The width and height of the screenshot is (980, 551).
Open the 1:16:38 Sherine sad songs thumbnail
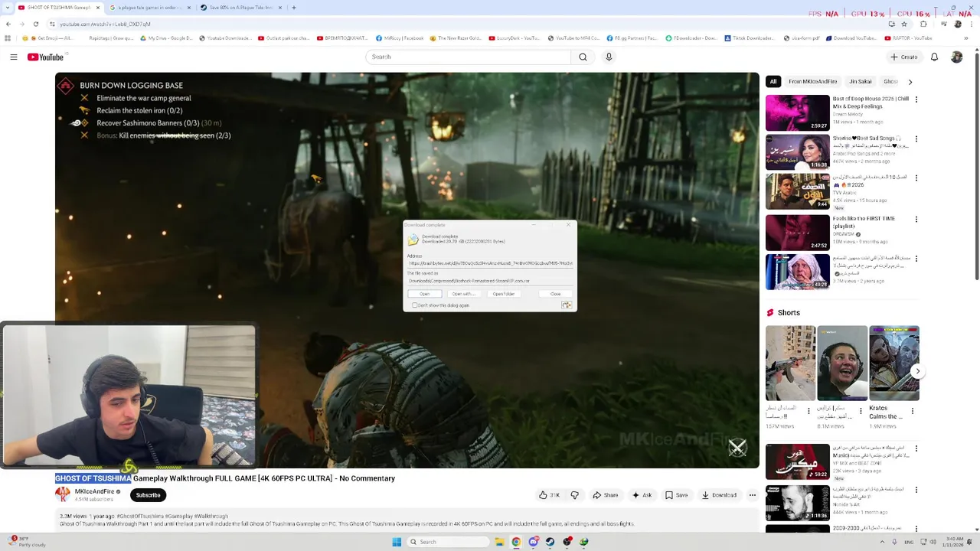click(797, 152)
